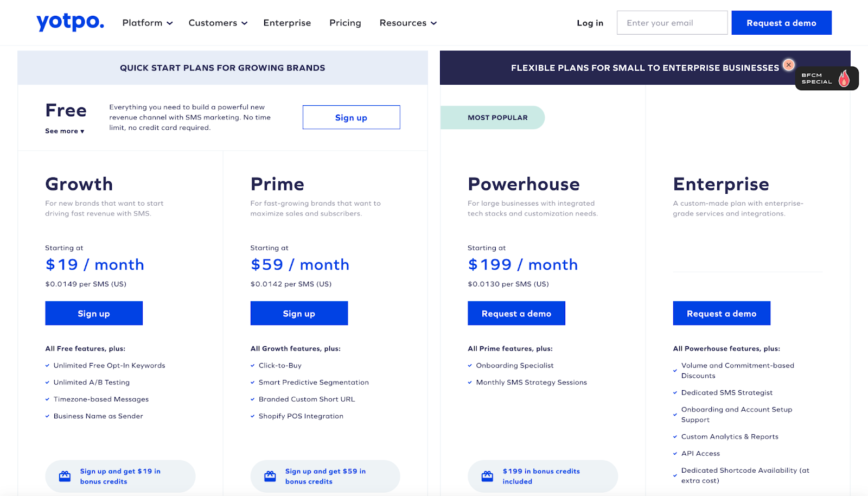Open the Pricing nav item
This screenshot has width=868, height=496.
pyautogui.click(x=345, y=23)
